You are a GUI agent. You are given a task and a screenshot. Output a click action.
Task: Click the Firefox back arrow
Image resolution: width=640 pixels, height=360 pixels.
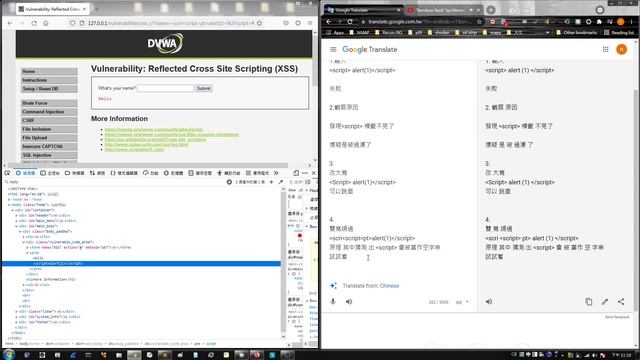(10, 23)
